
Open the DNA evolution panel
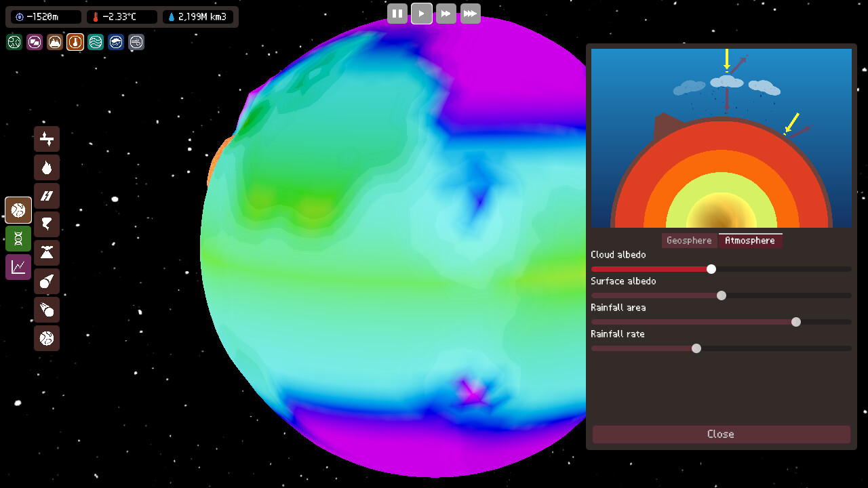tap(18, 238)
